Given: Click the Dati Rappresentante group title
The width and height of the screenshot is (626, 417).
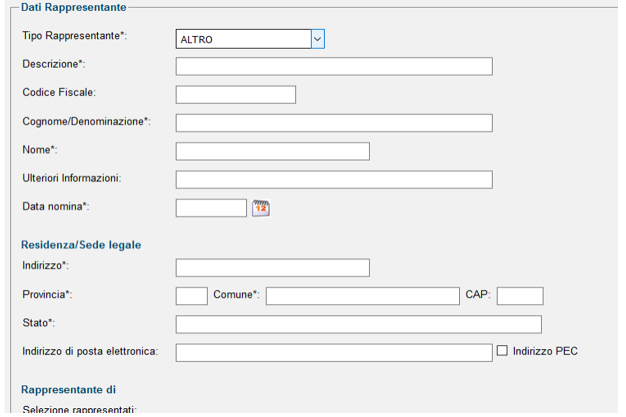Looking at the screenshot, I should tap(74, 7).
